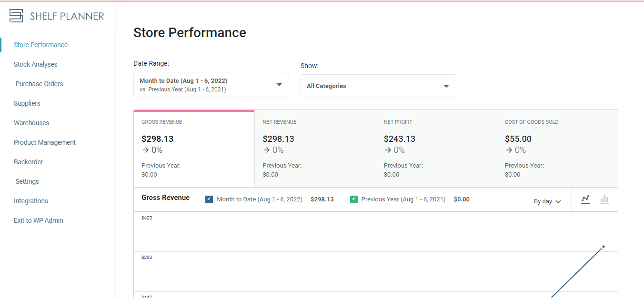The image size is (644, 298).
Task: Go to Purchase Orders page
Action: (39, 84)
